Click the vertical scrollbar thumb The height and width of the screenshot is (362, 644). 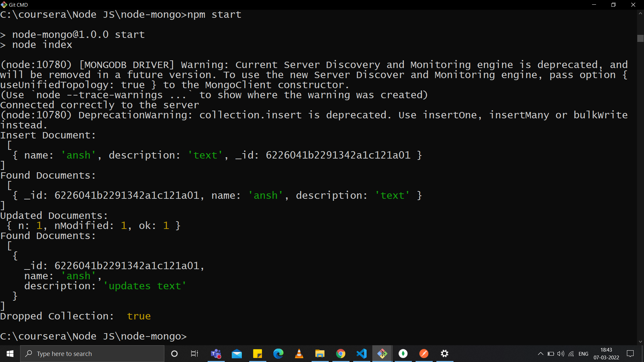pyautogui.click(x=640, y=38)
